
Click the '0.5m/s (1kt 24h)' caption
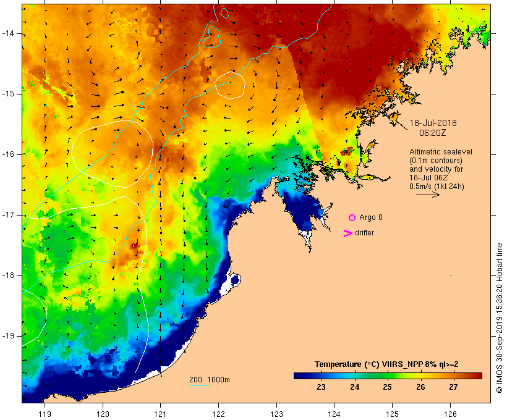pyautogui.click(x=437, y=187)
